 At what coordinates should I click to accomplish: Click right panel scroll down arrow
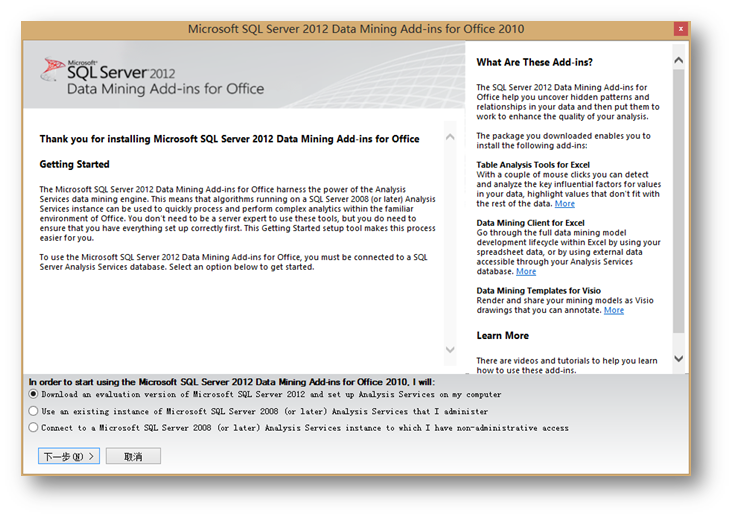(x=678, y=359)
